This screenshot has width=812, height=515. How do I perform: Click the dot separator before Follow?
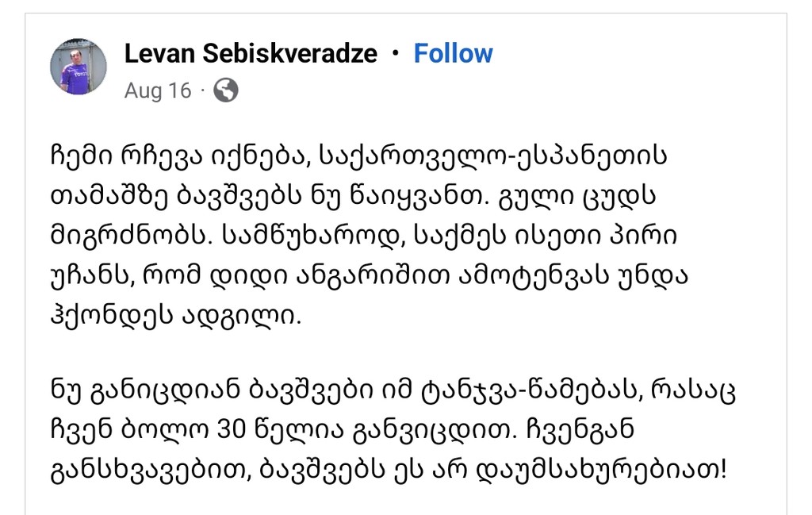396,54
